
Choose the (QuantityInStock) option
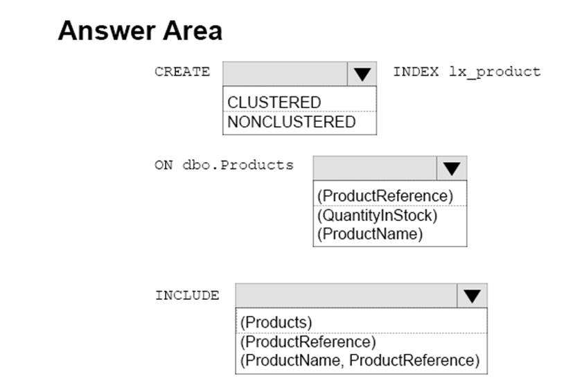click(377, 215)
